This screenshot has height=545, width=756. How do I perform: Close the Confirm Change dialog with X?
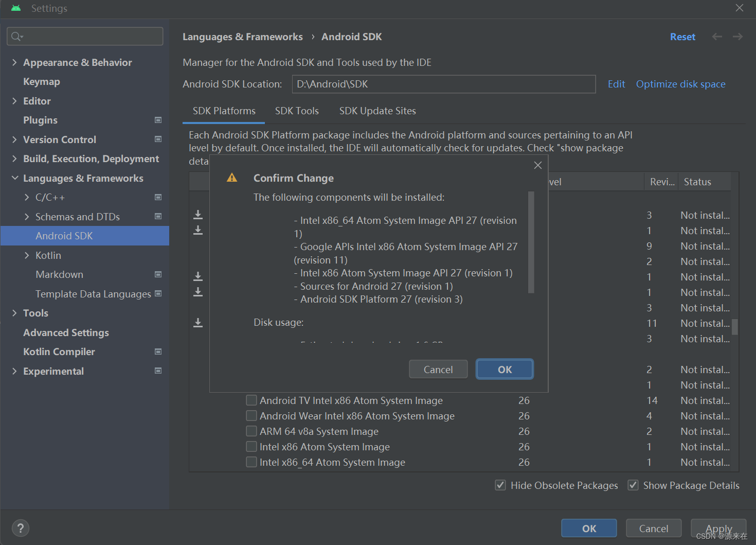[538, 165]
